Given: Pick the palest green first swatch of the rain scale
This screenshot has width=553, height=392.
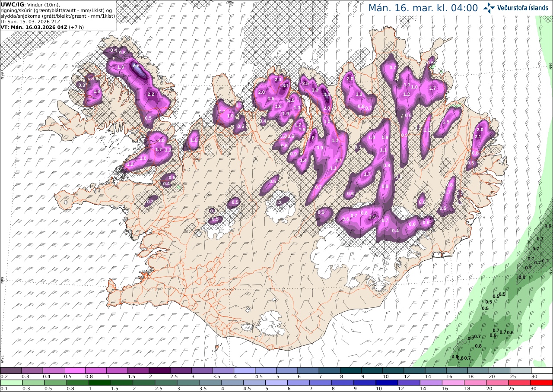Looking at the screenshot, I should point(11,383).
